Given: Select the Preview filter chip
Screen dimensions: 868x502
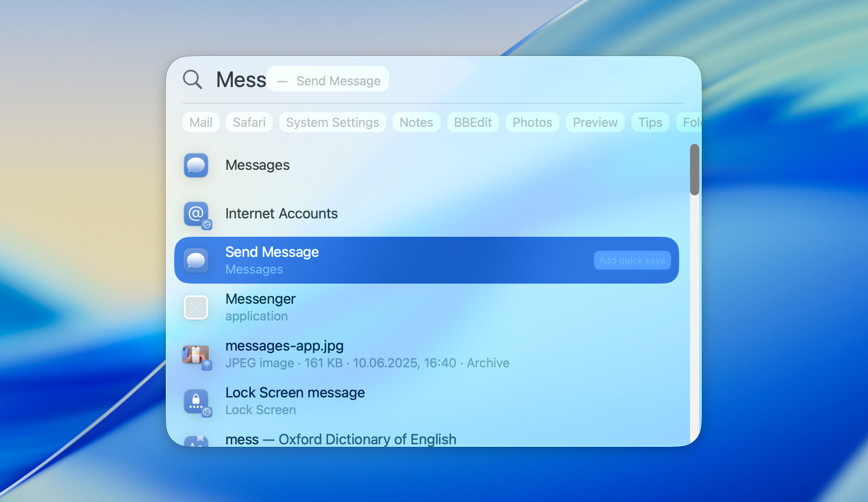Looking at the screenshot, I should point(595,122).
